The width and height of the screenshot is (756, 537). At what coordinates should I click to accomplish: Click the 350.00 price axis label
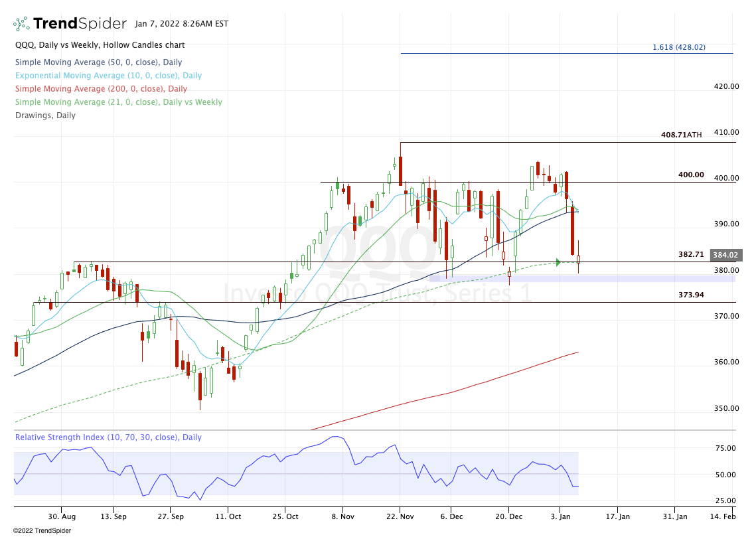(726, 408)
